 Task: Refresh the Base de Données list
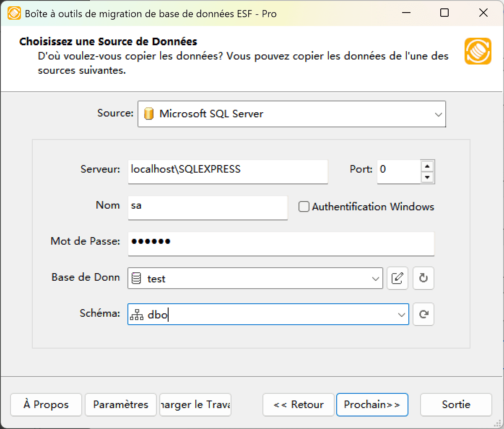[x=423, y=278]
